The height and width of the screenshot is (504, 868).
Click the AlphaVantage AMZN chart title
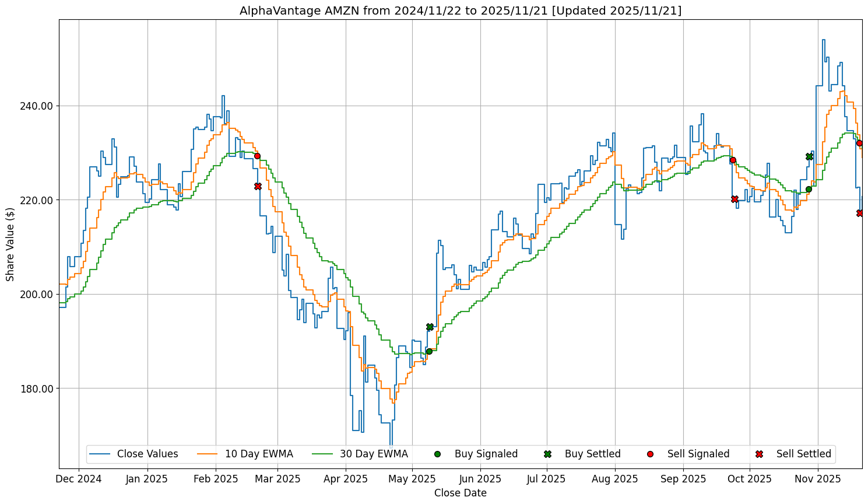click(460, 10)
